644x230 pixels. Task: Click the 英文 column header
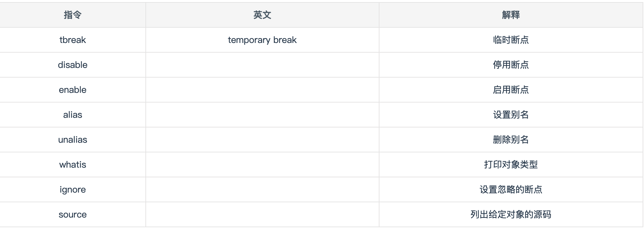coord(262,15)
